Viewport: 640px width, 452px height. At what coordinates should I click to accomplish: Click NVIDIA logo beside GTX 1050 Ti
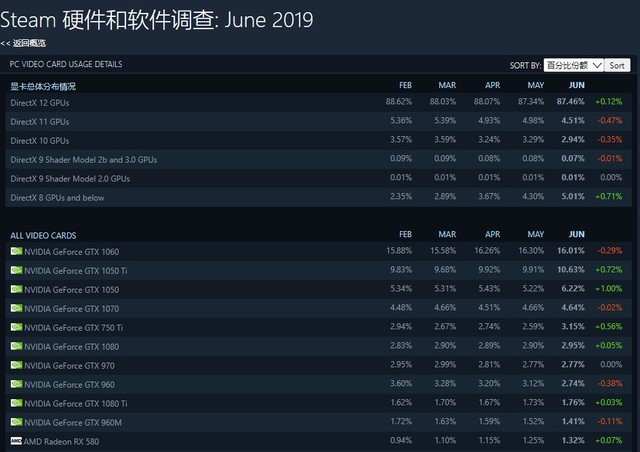(x=16, y=270)
